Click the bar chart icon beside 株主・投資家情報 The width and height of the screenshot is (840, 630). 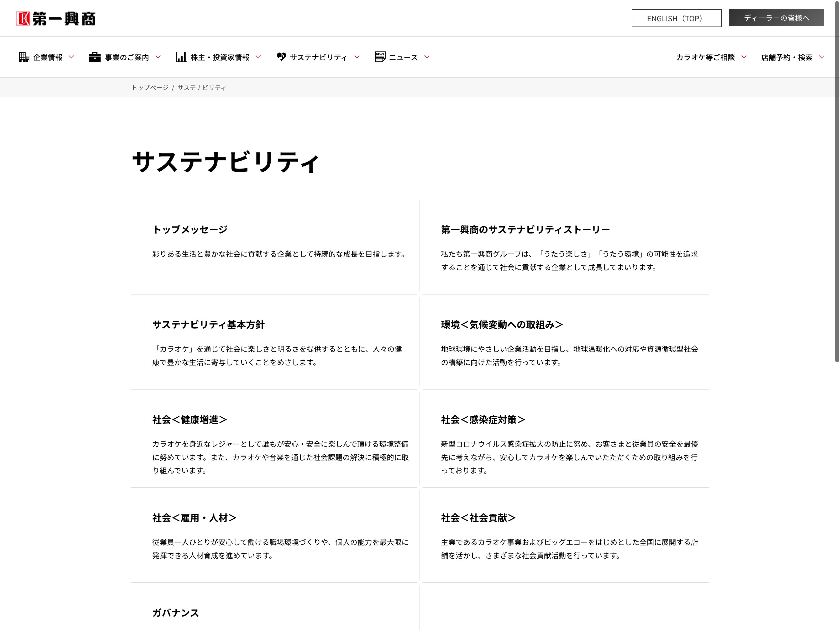tap(181, 57)
